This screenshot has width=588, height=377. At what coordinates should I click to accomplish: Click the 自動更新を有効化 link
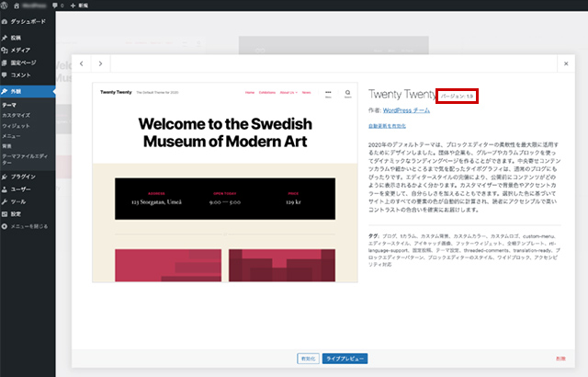pos(387,126)
